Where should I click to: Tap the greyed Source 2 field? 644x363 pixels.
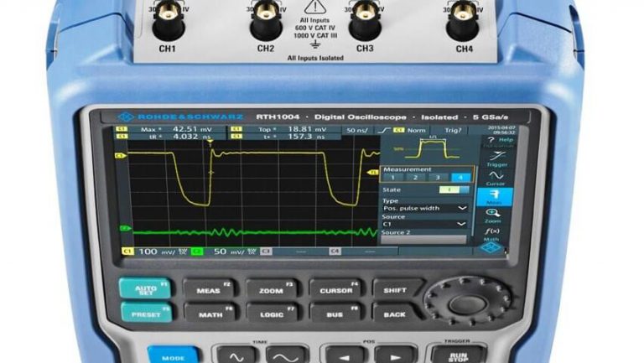[x=423, y=240]
